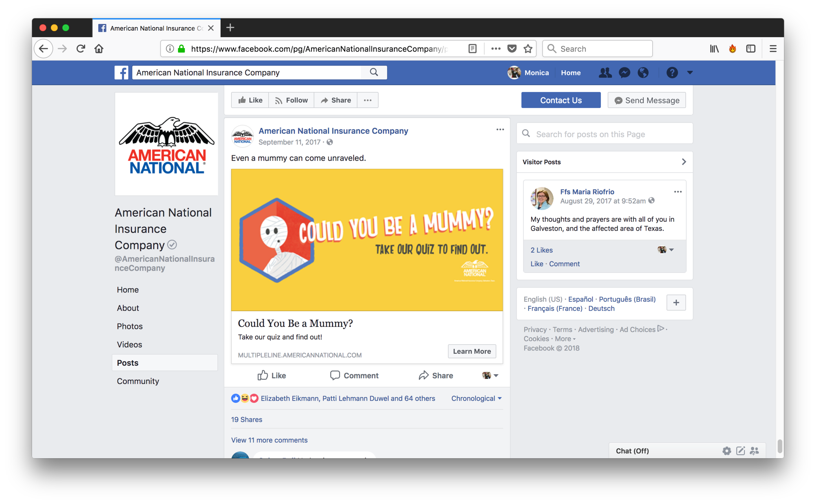Close the American National Insurance tab
Image resolution: width=816 pixels, height=504 pixels.
(x=211, y=28)
